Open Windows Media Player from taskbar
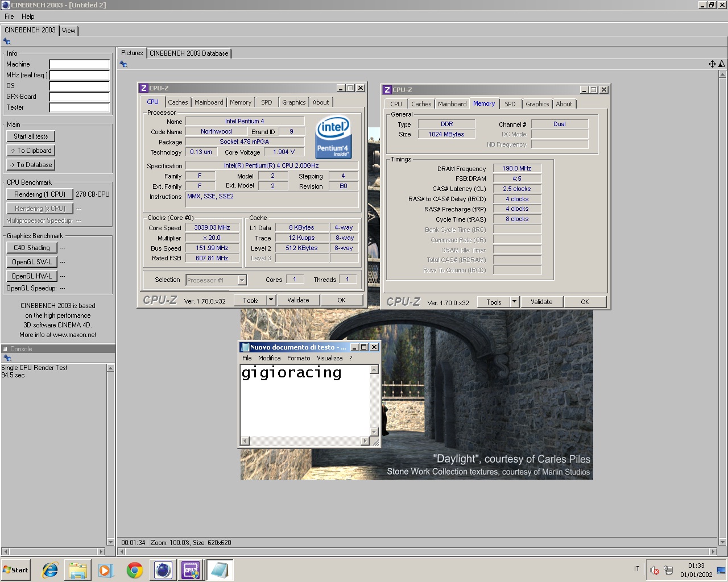The image size is (728, 582). (x=106, y=570)
